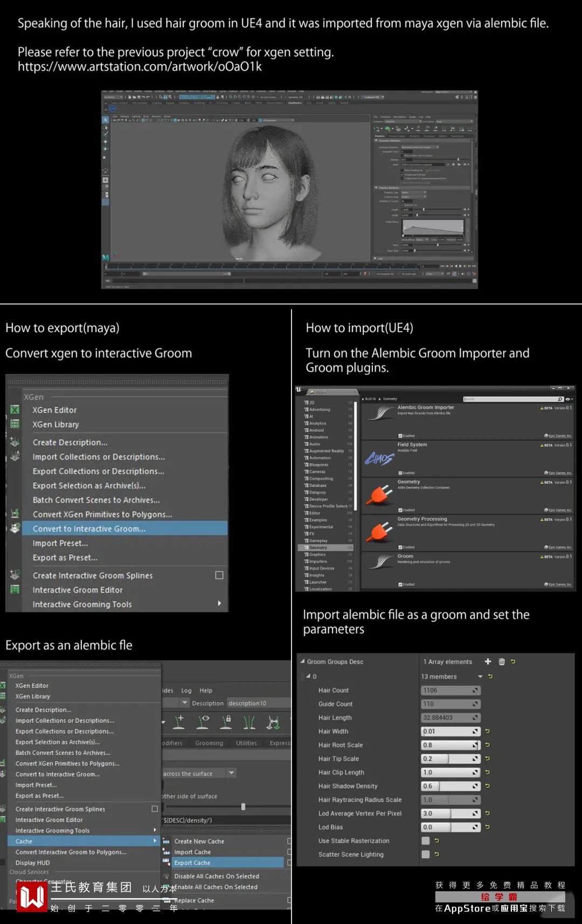Viewport: 582px width, 924px height.
Task: Toggle Enabled for Field System plugin
Action: click(x=400, y=473)
